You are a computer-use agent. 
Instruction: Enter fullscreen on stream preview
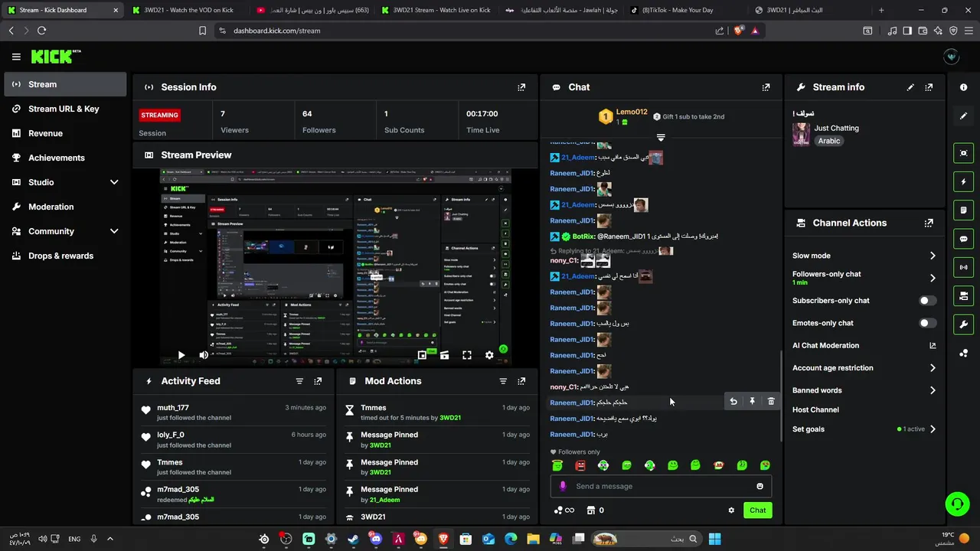467,355
